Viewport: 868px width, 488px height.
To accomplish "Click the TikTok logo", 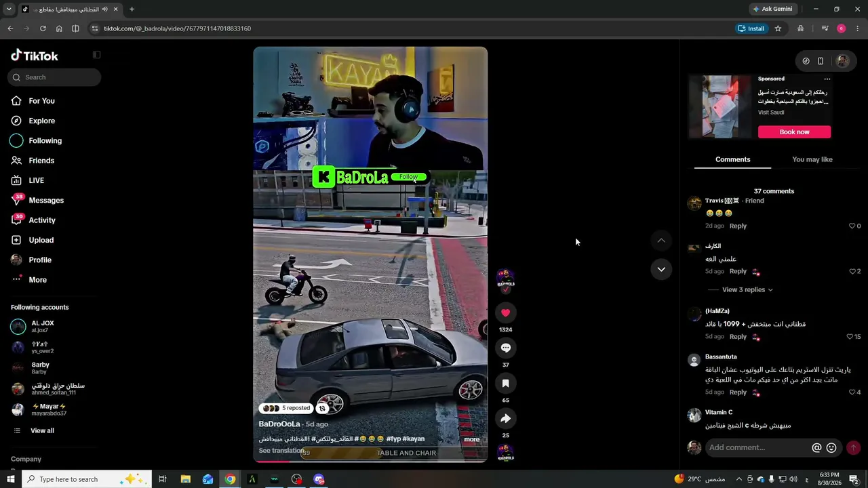I will (35, 56).
